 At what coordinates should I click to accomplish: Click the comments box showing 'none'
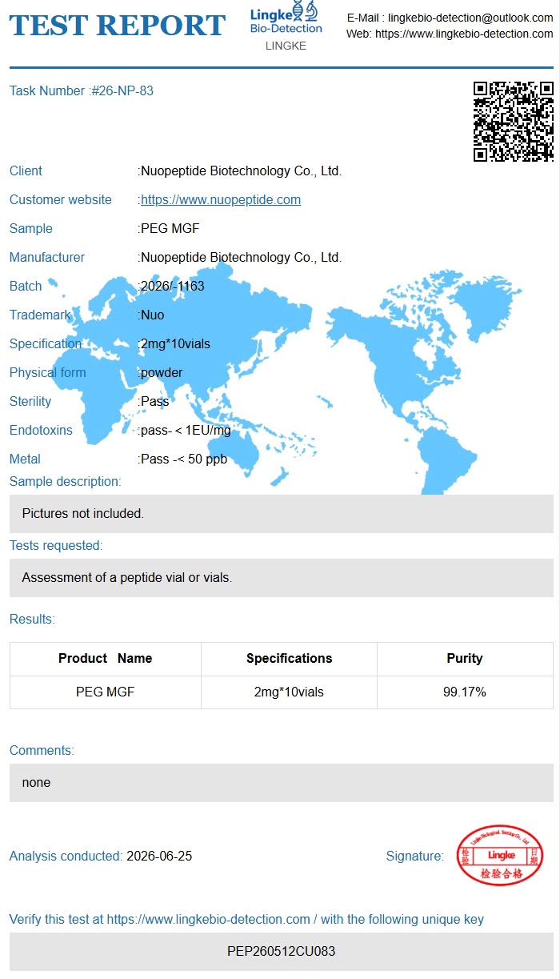pyautogui.click(x=282, y=782)
